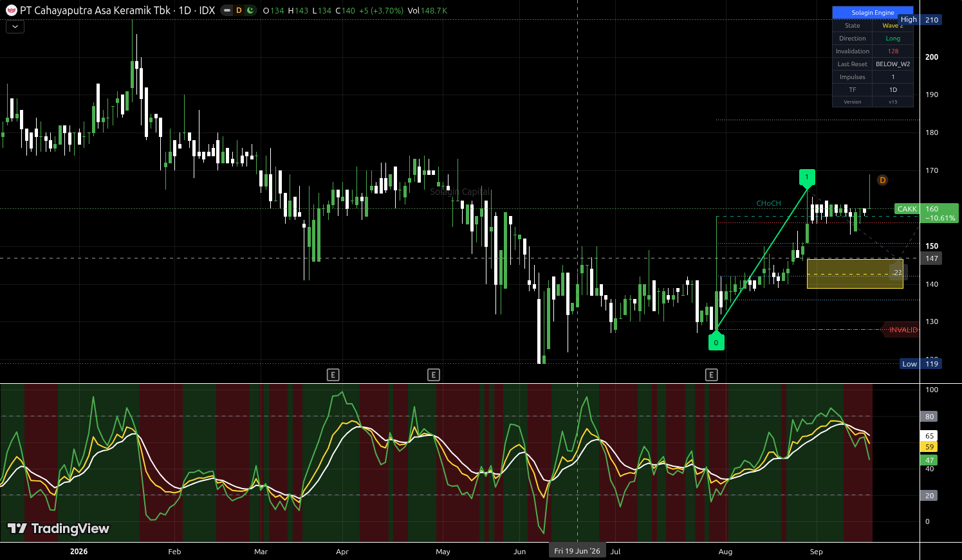Click the red INVALID level label
Viewport: 962px width, 560px height.
tap(903, 330)
